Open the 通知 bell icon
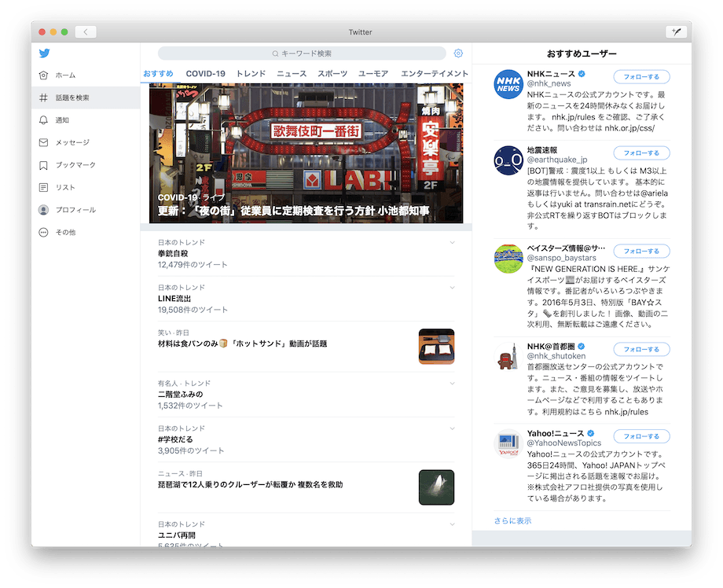The height and width of the screenshot is (588, 723). click(43, 120)
